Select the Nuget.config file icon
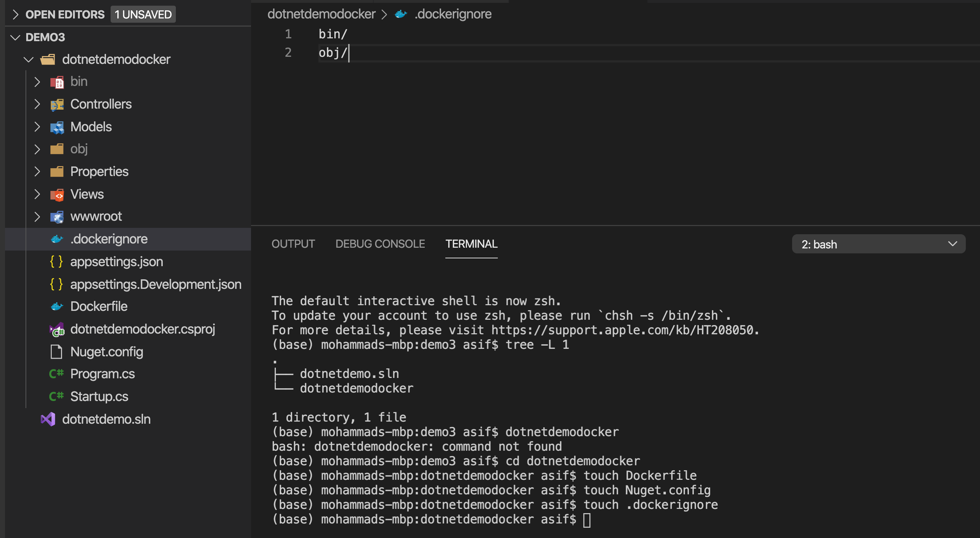This screenshot has height=538, width=980. tap(56, 351)
